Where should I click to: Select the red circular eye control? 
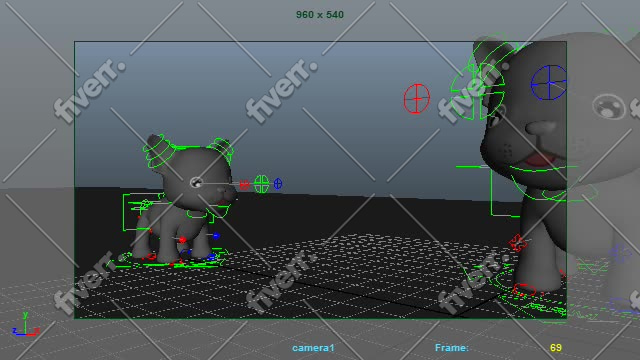(x=417, y=99)
